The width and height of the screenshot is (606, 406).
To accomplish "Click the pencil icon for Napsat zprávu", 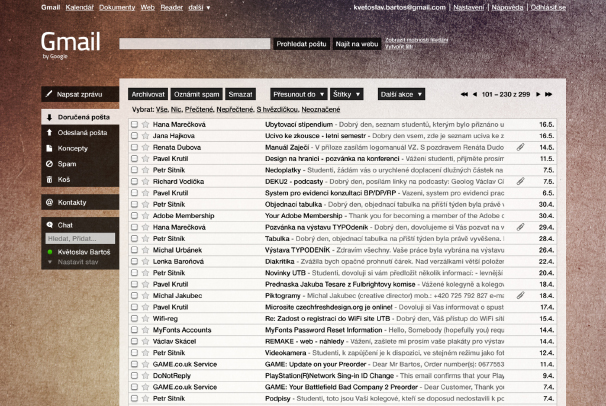I will 50,93.
